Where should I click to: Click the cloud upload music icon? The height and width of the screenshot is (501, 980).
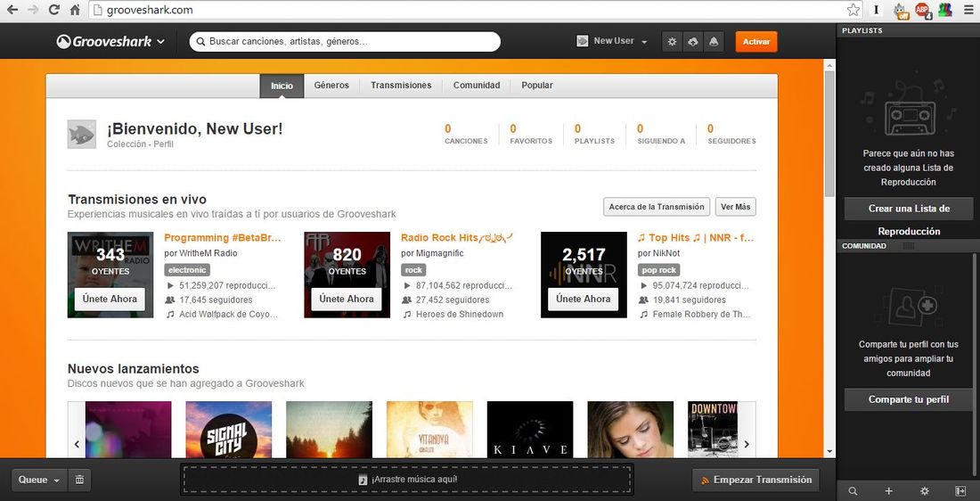[x=692, y=42]
